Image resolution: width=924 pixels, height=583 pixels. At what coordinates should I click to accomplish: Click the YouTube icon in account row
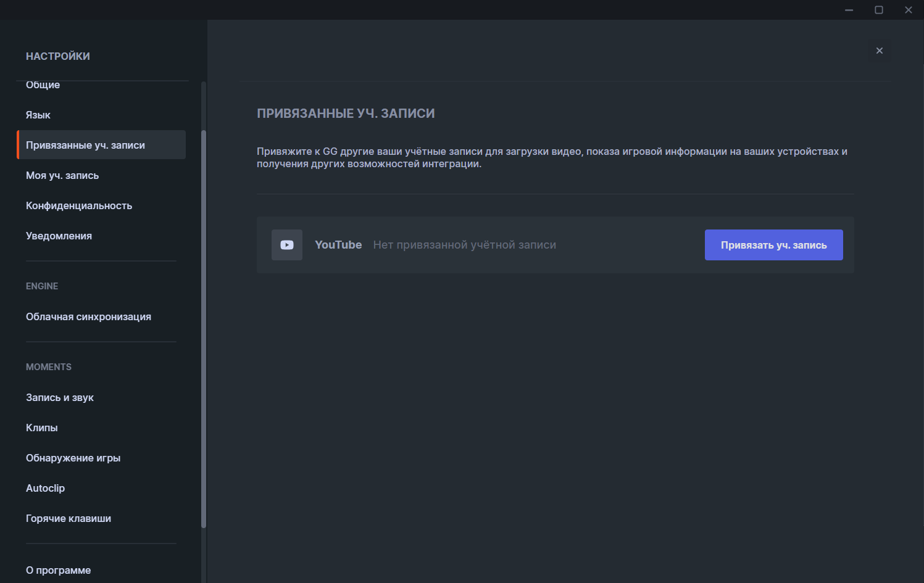pyautogui.click(x=287, y=245)
